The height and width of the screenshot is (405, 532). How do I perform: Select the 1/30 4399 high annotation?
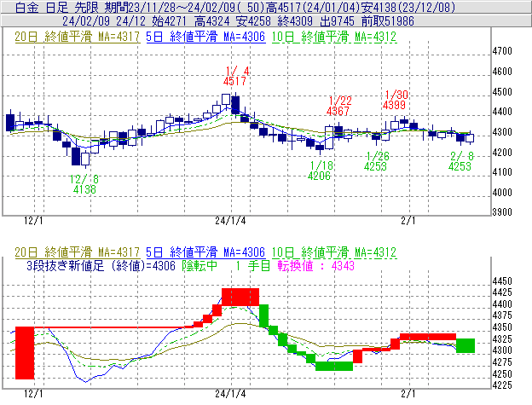click(396, 100)
